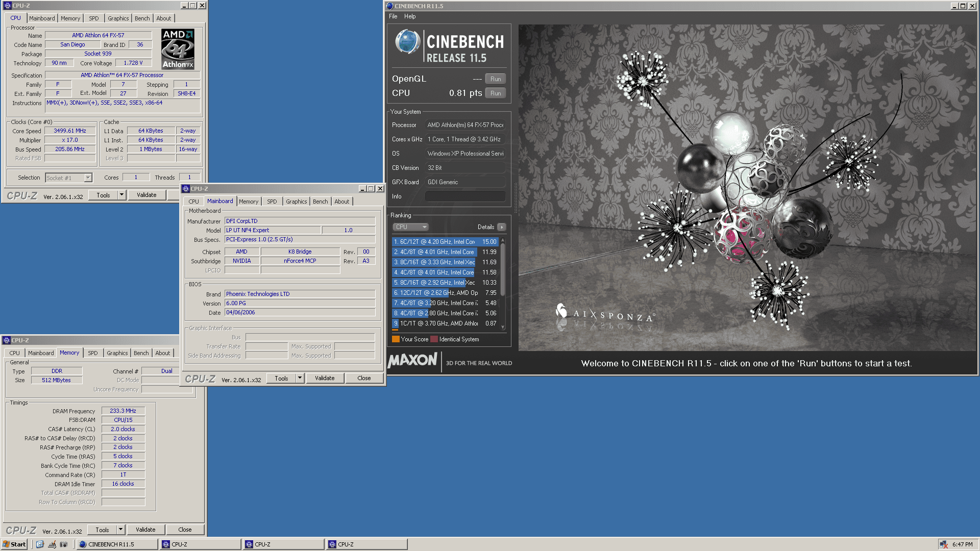Click the Cores x GHz value in Your System
The width and height of the screenshot is (980, 551).
coord(465,139)
